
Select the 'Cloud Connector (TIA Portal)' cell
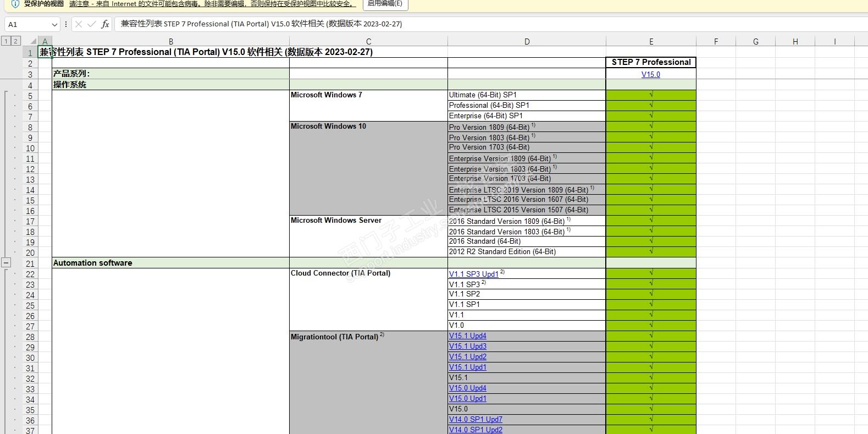coord(368,299)
